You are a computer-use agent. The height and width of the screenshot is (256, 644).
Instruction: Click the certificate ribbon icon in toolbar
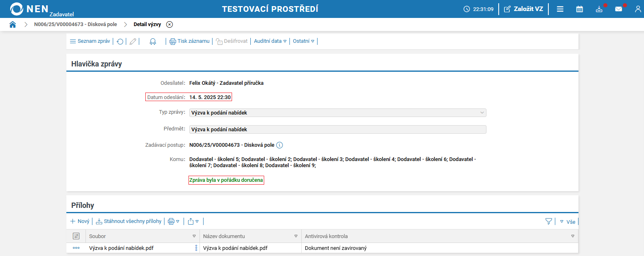pyautogui.click(x=153, y=42)
